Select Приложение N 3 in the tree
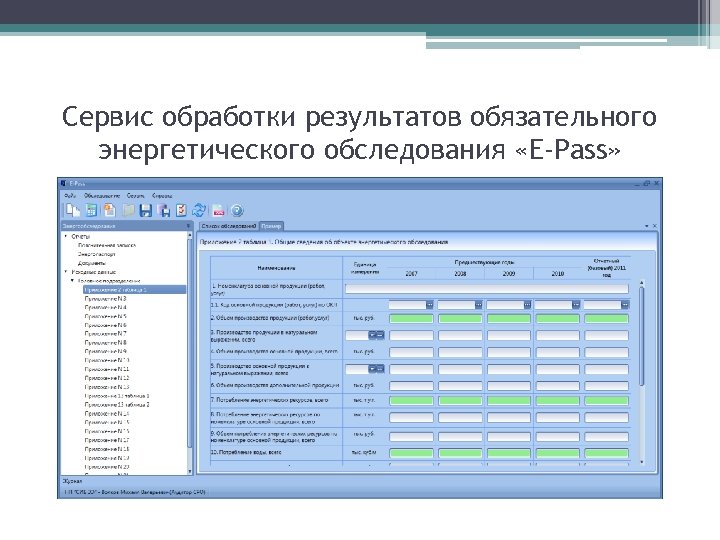The width and height of the screenshot is (720, 540). 105,298
